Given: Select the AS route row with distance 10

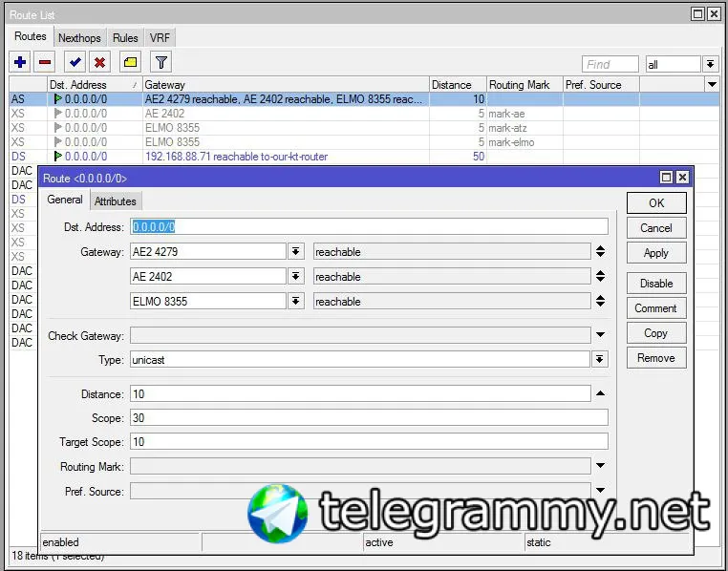Looking at the screenshot, I should 364,99.
